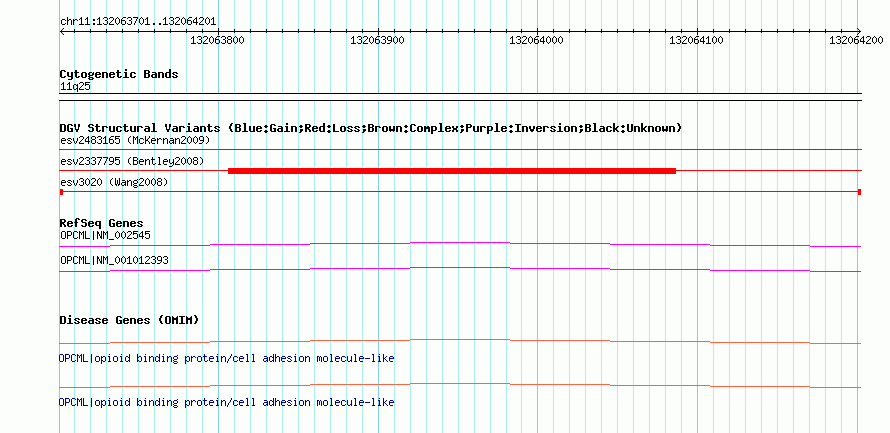Select the DGV Structural Variants track title

(371, 128)
